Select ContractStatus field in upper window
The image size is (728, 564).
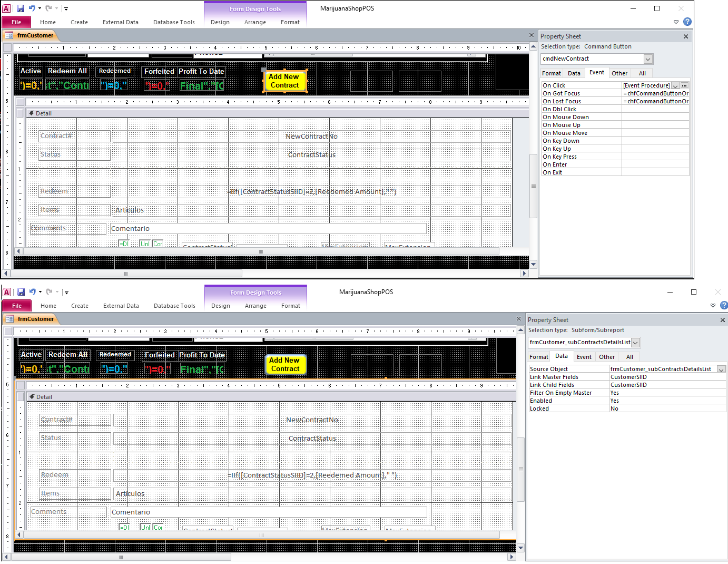pyautogui.click(x=311, y=155)
